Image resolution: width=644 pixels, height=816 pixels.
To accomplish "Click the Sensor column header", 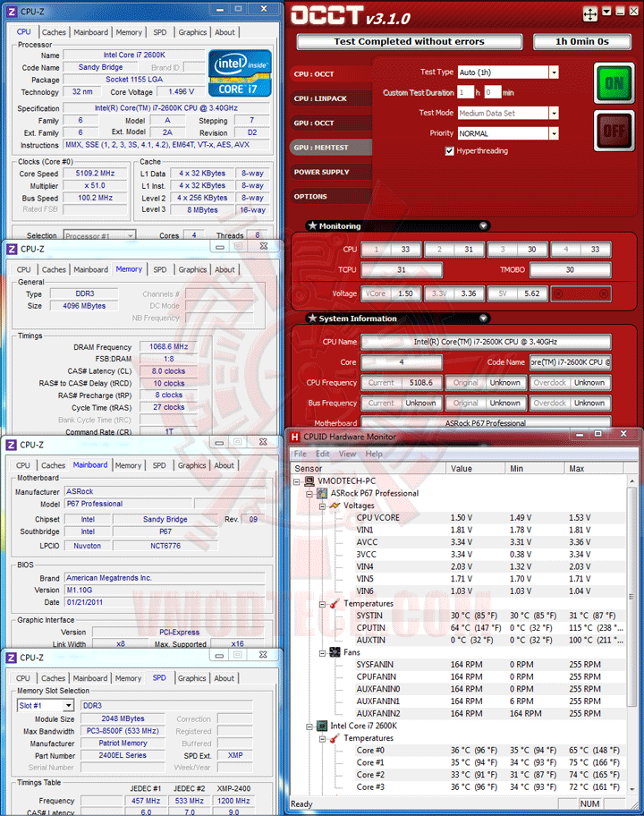I will (369, 468).
